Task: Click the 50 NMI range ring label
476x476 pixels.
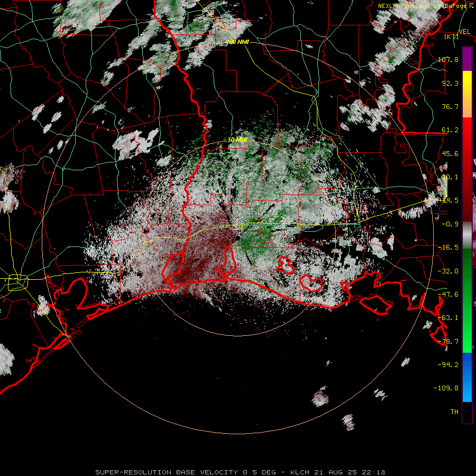Action: (237, 140)
